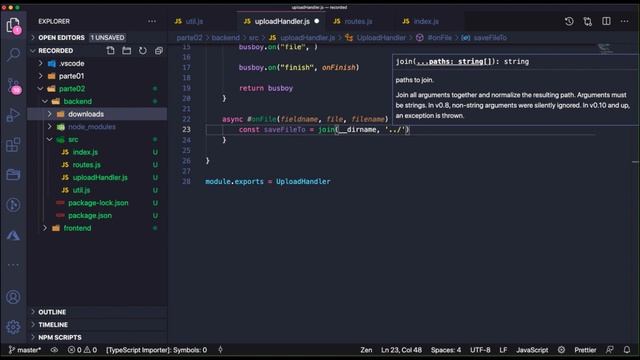Viewport: 640px width, 360px height.
Task: Open the Search view in activity bar
Action: tap(13, 55)
